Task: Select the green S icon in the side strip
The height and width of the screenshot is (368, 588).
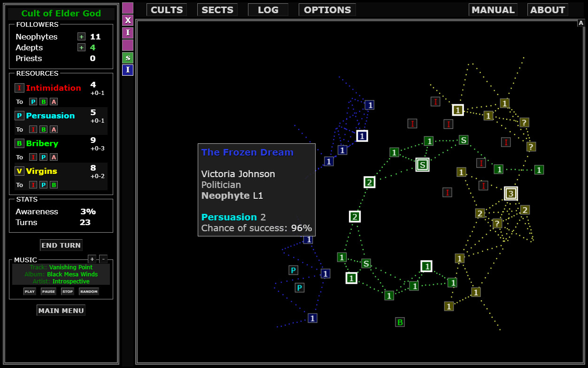Action: point(127,57)
